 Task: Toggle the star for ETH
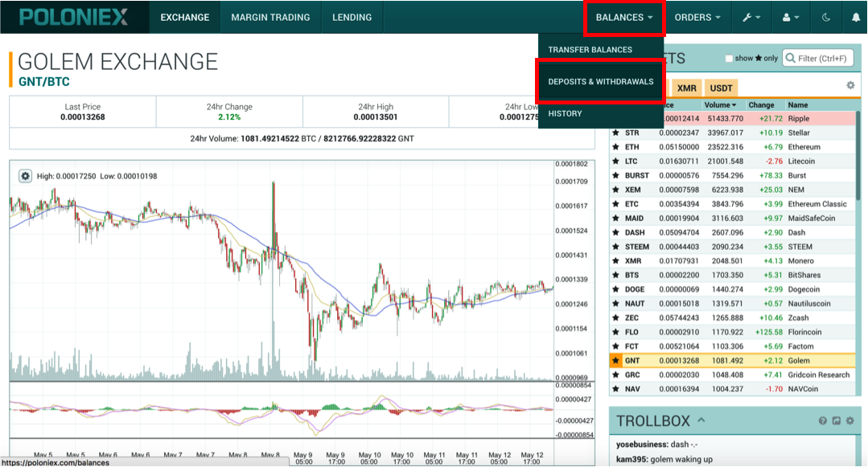click(x=615, y=147)
